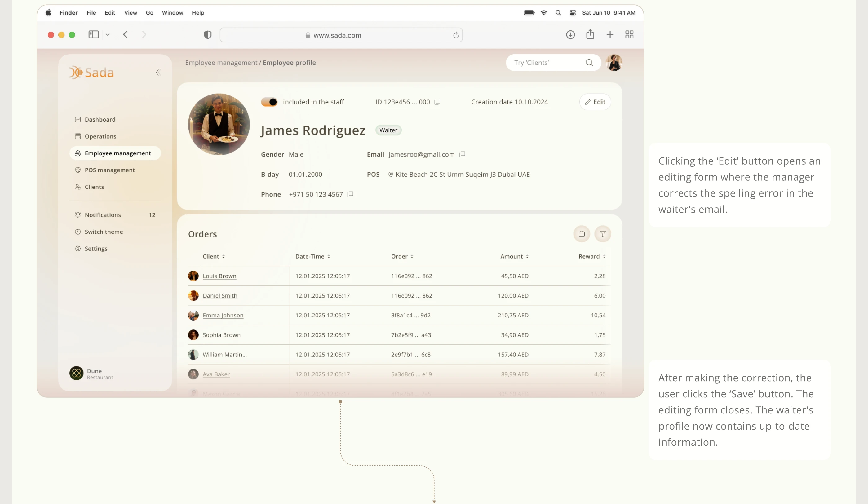This screenshot has width=868, height=504.
Task: Open client Daniel Smith link
Action: click(x=220, y=296)
